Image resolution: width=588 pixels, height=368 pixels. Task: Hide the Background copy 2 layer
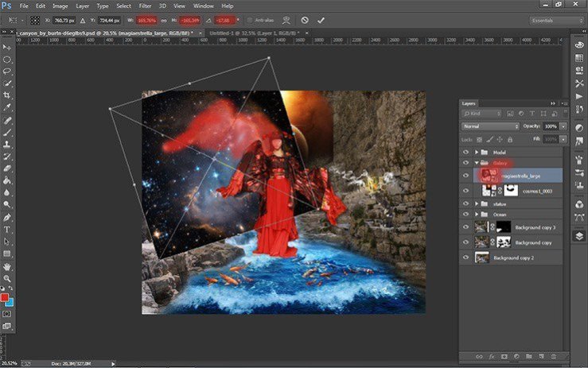pos(466,257)
